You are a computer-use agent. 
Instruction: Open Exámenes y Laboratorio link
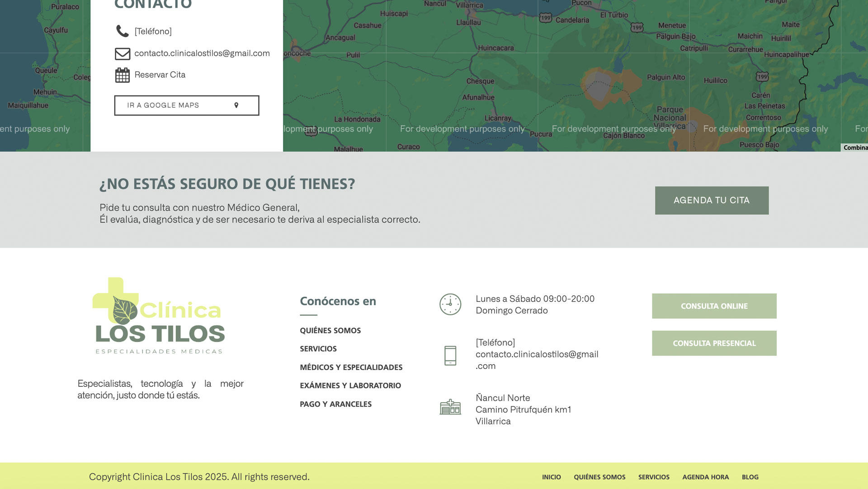click(x=350, y=385)
